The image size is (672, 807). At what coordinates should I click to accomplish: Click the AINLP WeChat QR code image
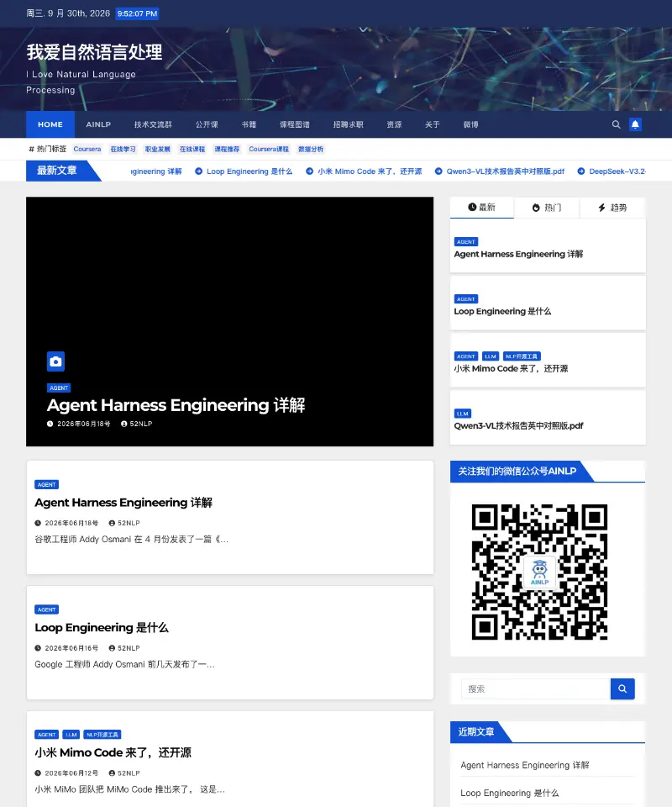click(x=540, y=572)
